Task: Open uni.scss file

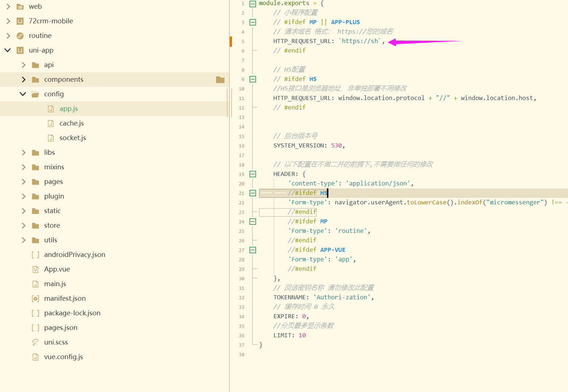Action: (x=56, y=342)
